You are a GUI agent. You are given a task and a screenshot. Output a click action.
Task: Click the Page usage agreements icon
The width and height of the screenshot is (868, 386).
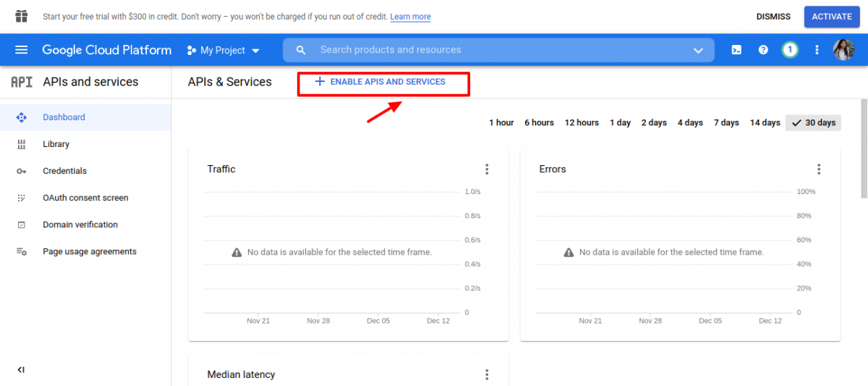pos(21,251)
